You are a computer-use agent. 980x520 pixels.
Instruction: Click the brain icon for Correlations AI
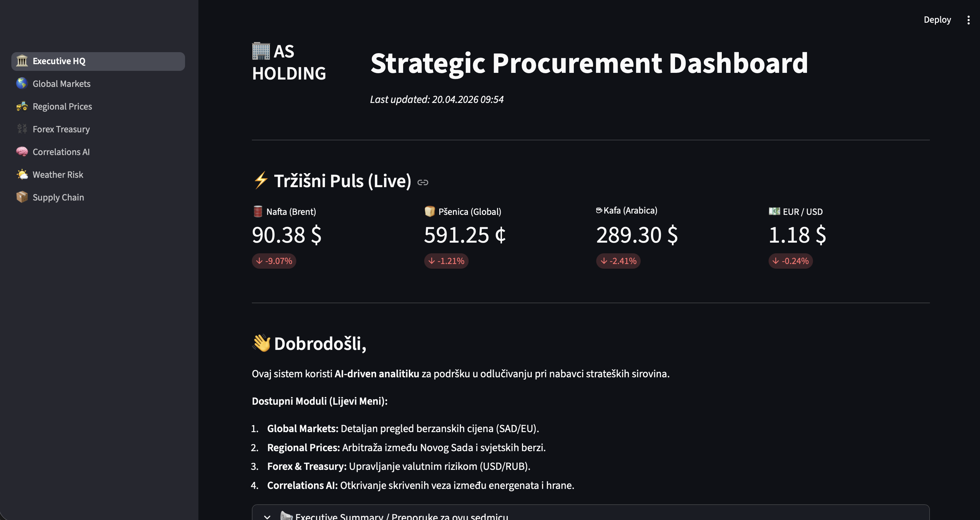pyautogui.click(x=22, y=151)
